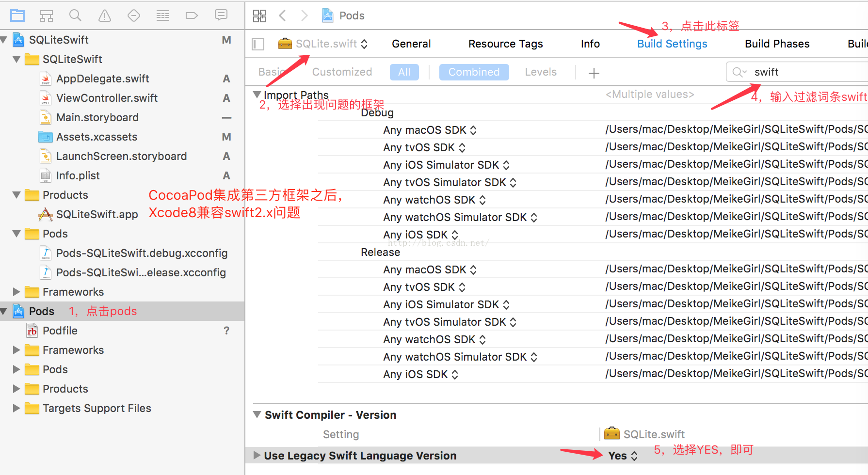The image size is (868, 475).
Task: Select the Combined settings view toggle
Action: (x=474, y=72)
